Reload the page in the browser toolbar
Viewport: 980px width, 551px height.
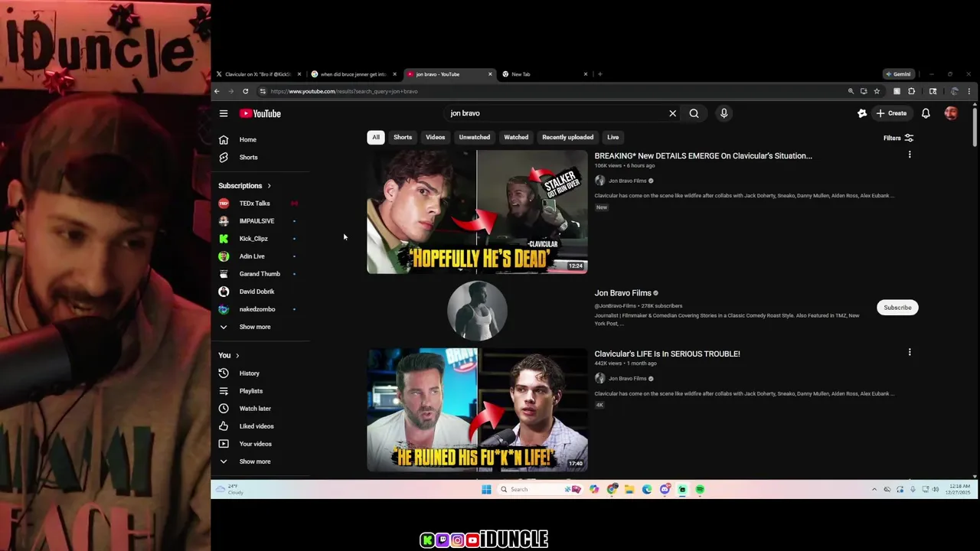[x=245, y=91]
